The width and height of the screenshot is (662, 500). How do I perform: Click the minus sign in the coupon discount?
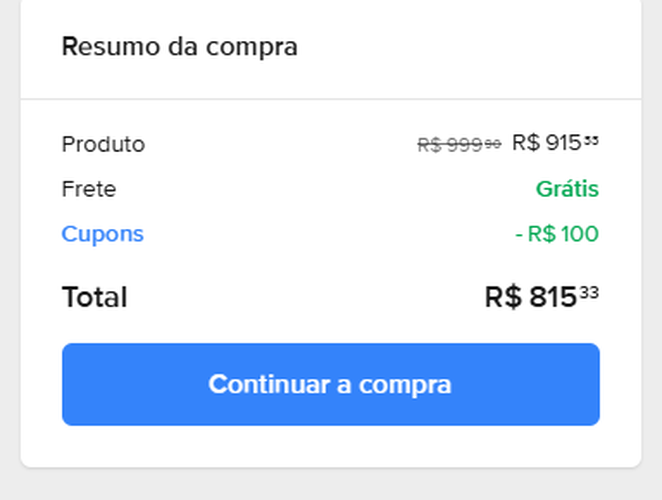[x=519, y=235]
